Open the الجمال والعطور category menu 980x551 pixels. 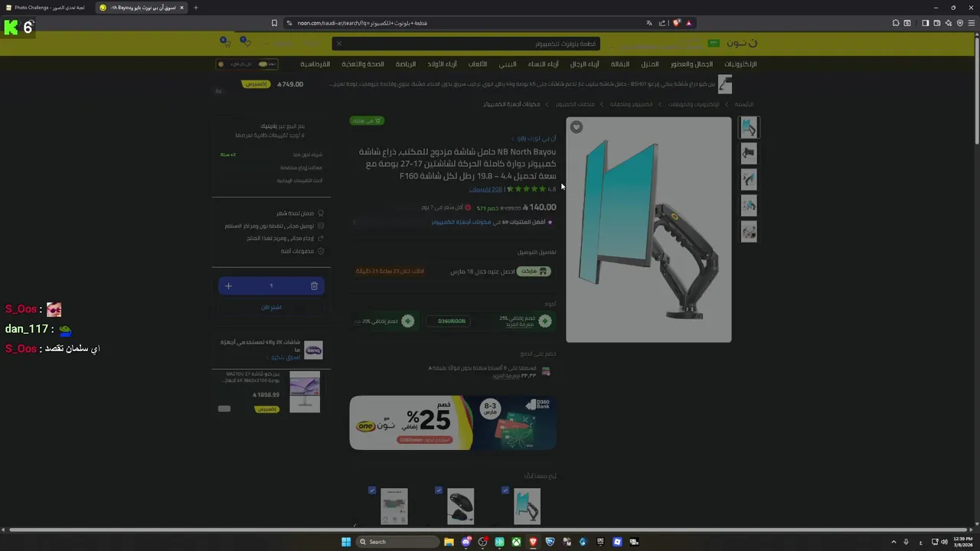692,64
